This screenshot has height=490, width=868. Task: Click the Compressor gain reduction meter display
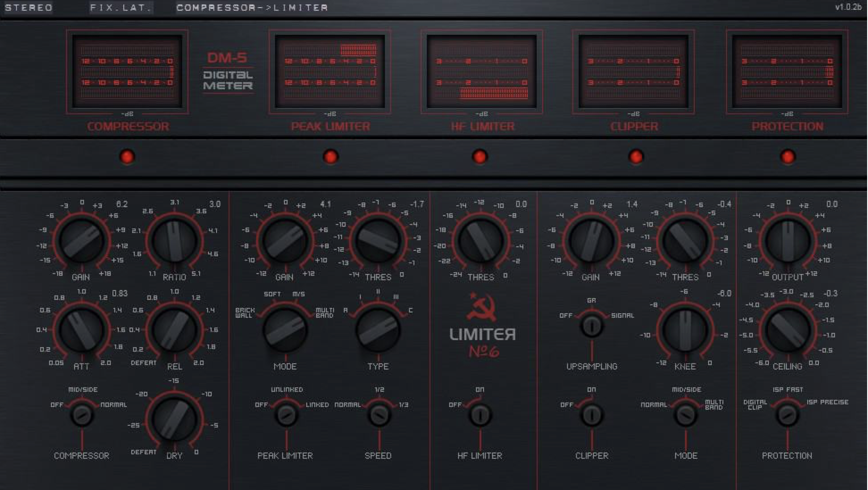(x=127, y=71)
